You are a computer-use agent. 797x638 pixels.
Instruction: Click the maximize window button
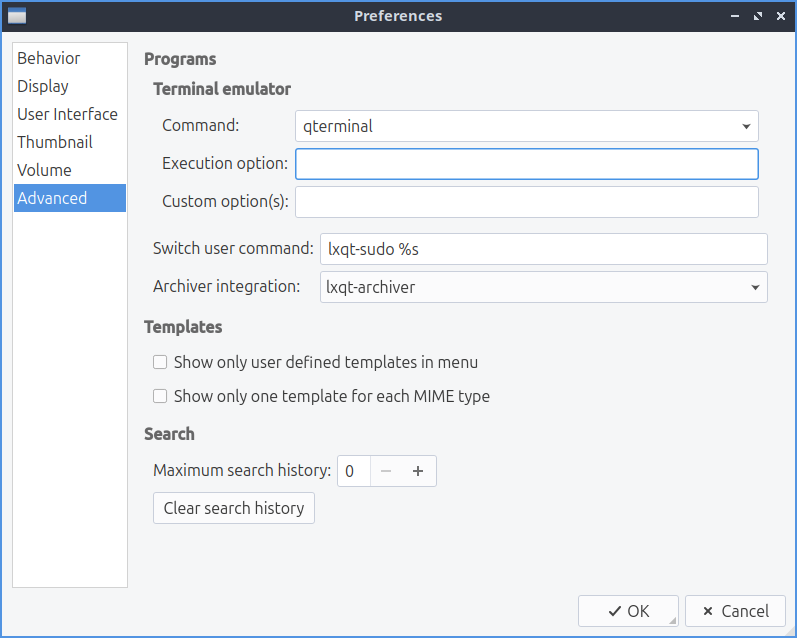(x=757, y=16)
